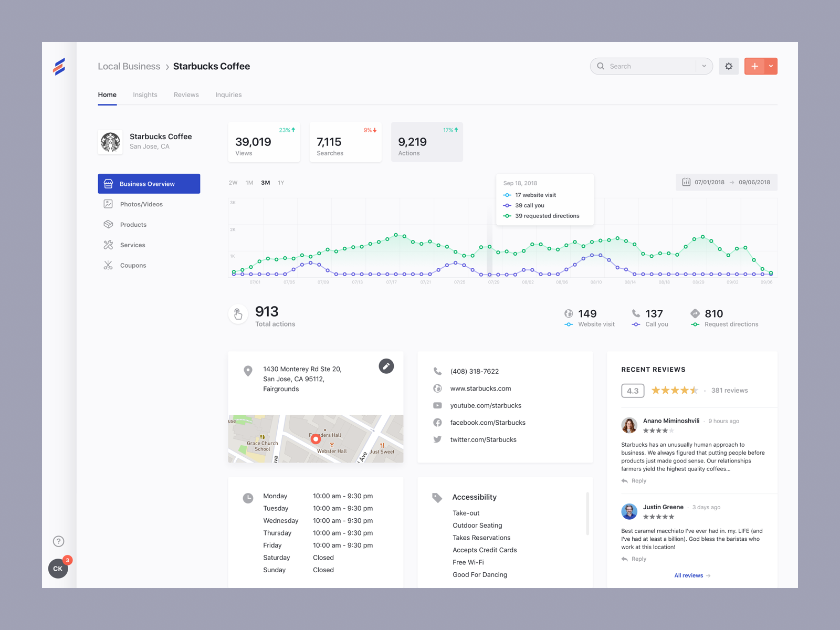Screen dimensions: 840x630
Task: Click the Starbucks logo thumbnail
Action: tap(110, 142)
